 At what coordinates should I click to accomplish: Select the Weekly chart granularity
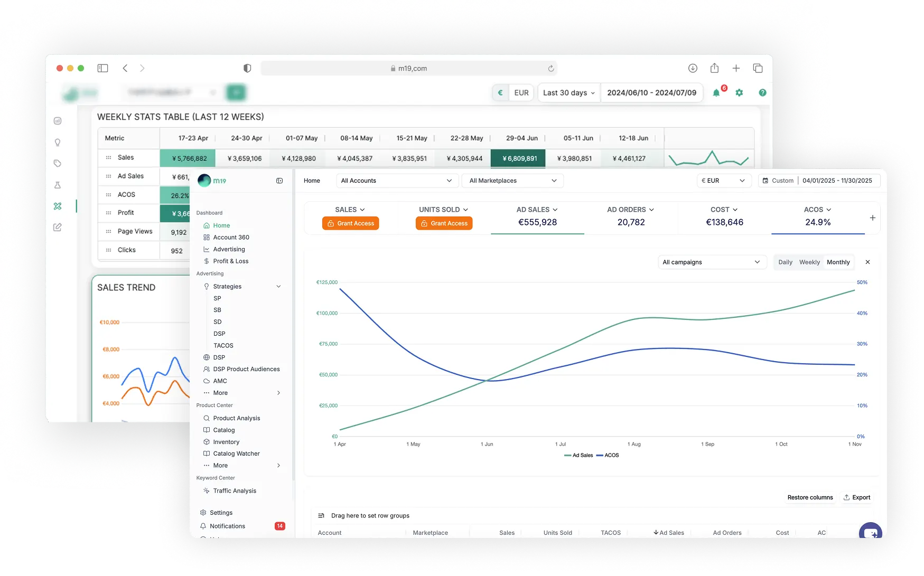pyautogui.click(x=809, y=262)
